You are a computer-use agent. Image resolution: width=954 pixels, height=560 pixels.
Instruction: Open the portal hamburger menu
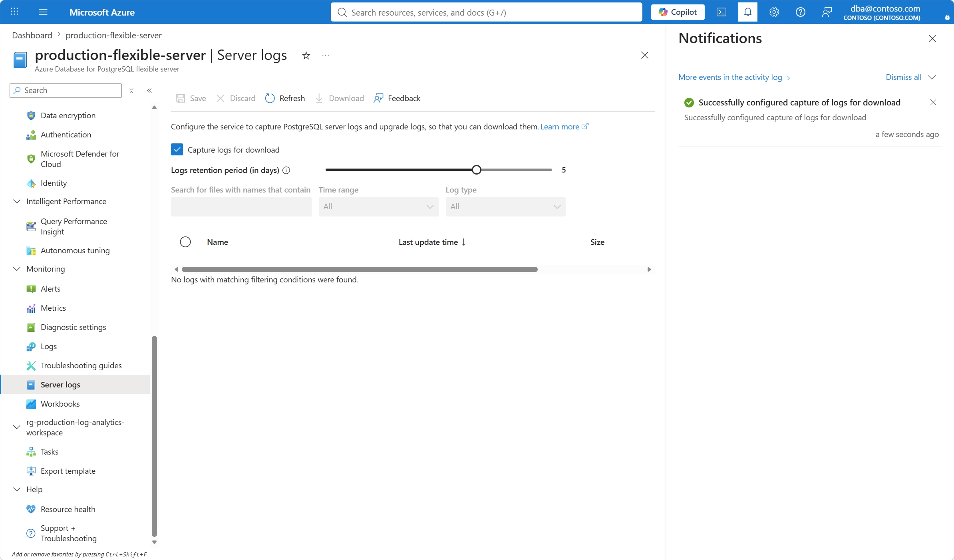[x=43, y=12]
